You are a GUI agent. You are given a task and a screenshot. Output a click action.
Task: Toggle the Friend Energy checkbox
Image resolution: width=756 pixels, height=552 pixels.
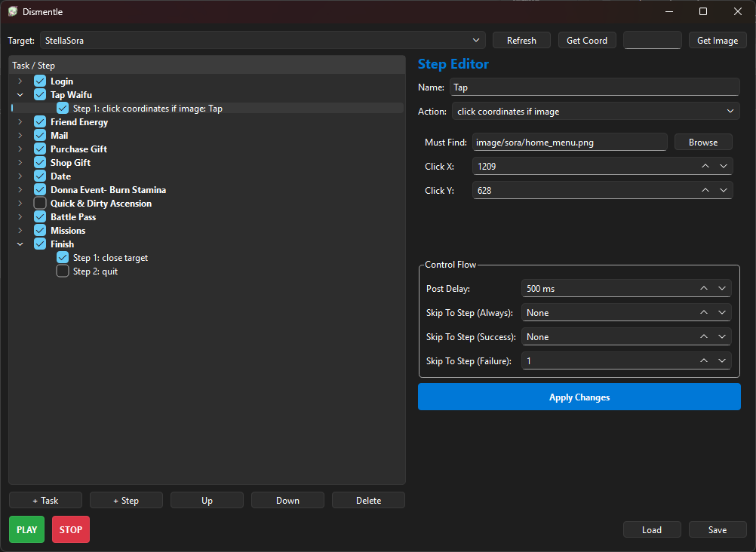pos(40,122)
